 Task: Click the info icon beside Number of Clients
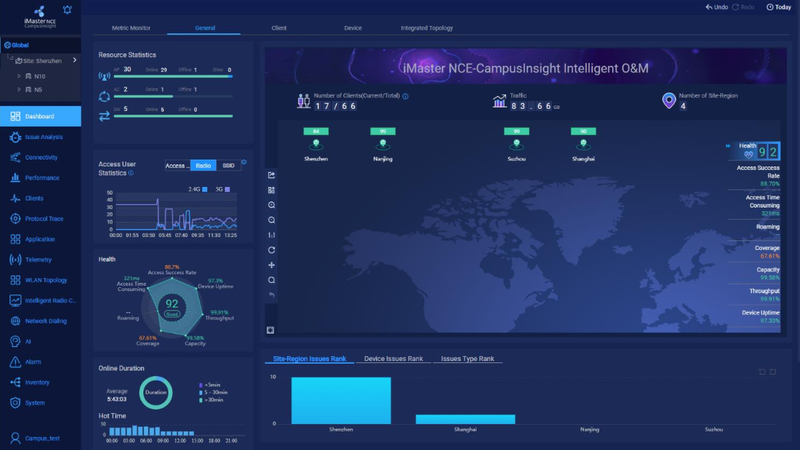point(405,96)
